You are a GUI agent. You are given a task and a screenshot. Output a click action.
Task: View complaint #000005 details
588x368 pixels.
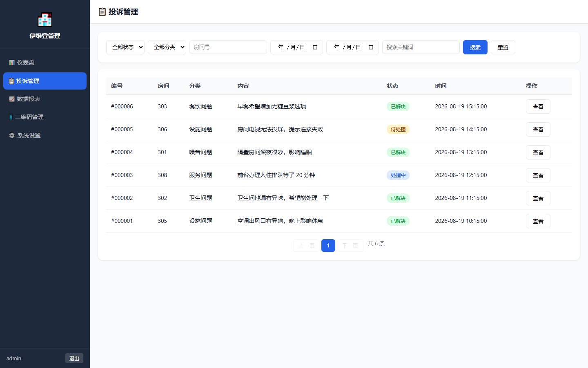tap(538, 130)
